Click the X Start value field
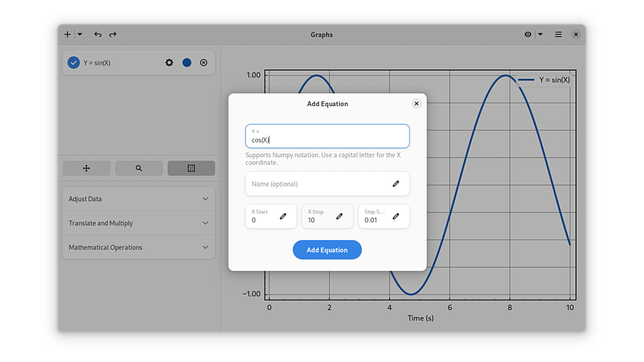The width and height of the screenshot is (644, 362). pos(271,217)
